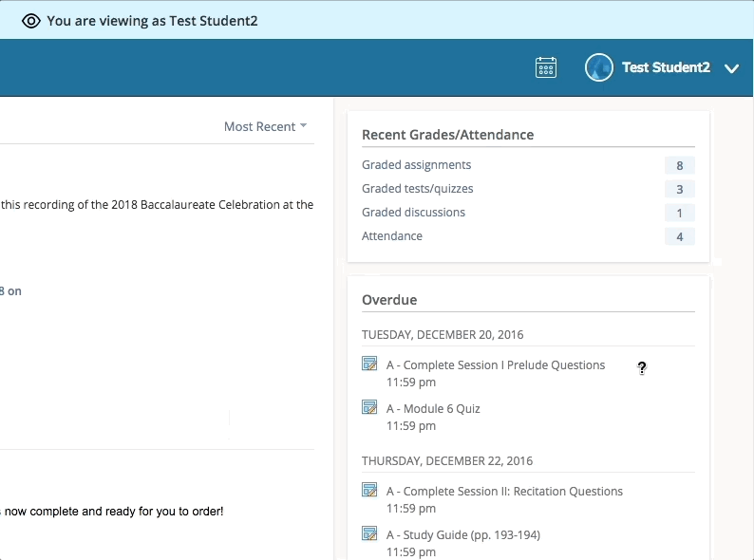The height and width of the screenshot is (560, 754).
Task: Click the Recent Grades/Attendance heading
Action: 447,135
